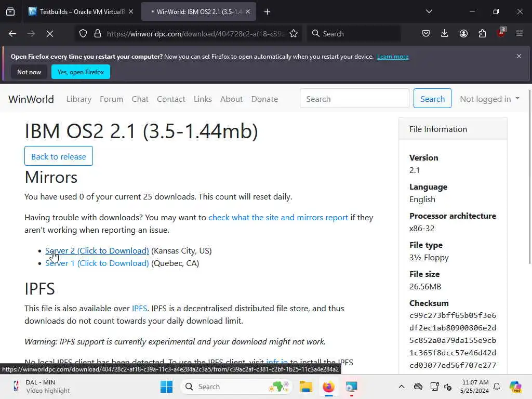Viewport: 532px width, 399px height.
Task: Open Firefox application hamburger menu
Action: 520,33
